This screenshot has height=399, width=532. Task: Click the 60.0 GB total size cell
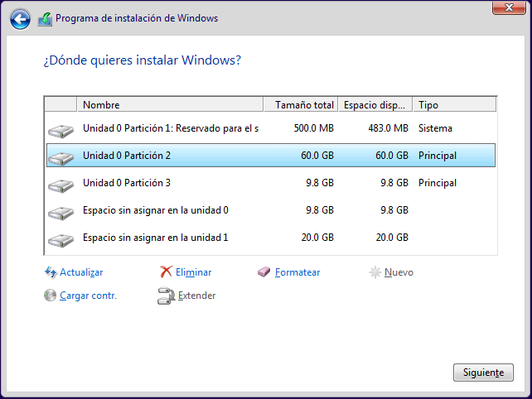pos(317,156)
